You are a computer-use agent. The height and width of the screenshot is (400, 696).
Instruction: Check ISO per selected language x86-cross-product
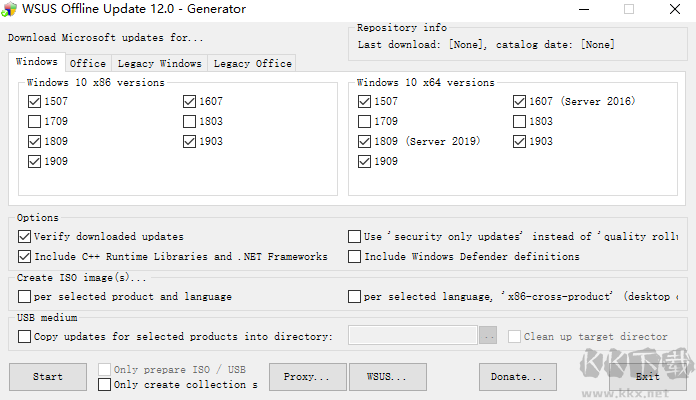tap(354, 296)
